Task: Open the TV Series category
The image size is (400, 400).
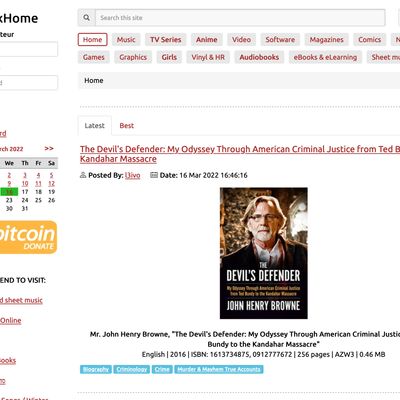Action: coord(166,40)
